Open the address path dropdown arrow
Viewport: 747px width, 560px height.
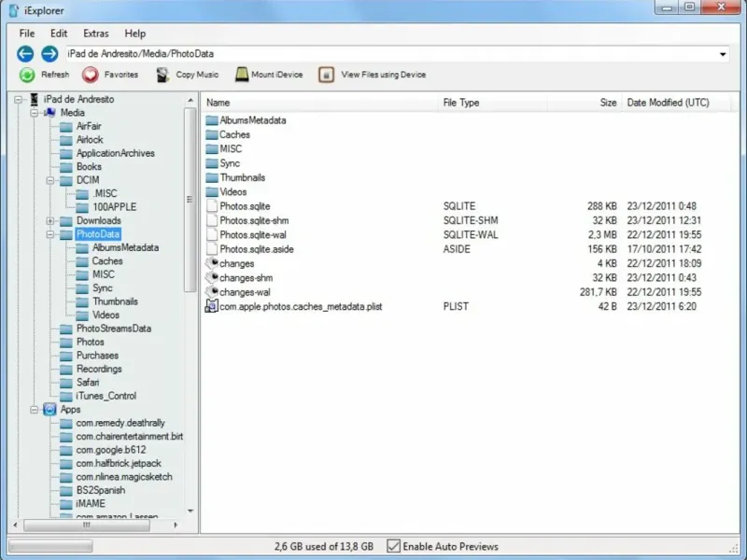[x=723, y=54]
